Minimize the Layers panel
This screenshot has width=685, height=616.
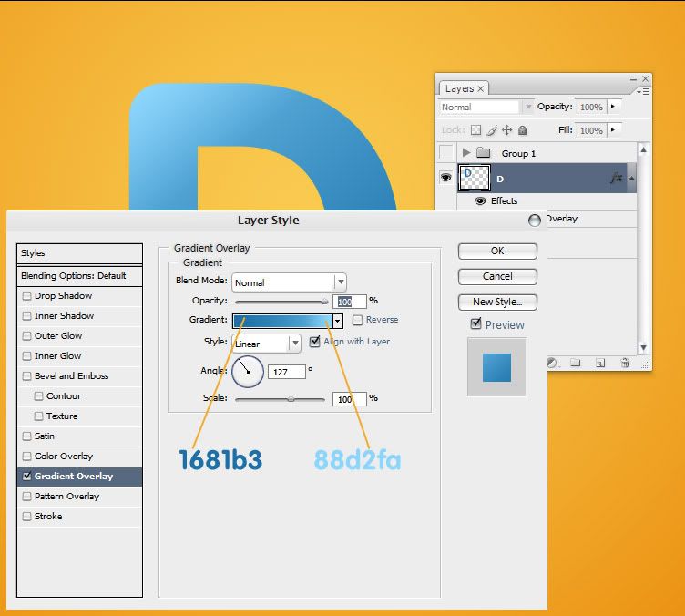click(x=633, y=79)
